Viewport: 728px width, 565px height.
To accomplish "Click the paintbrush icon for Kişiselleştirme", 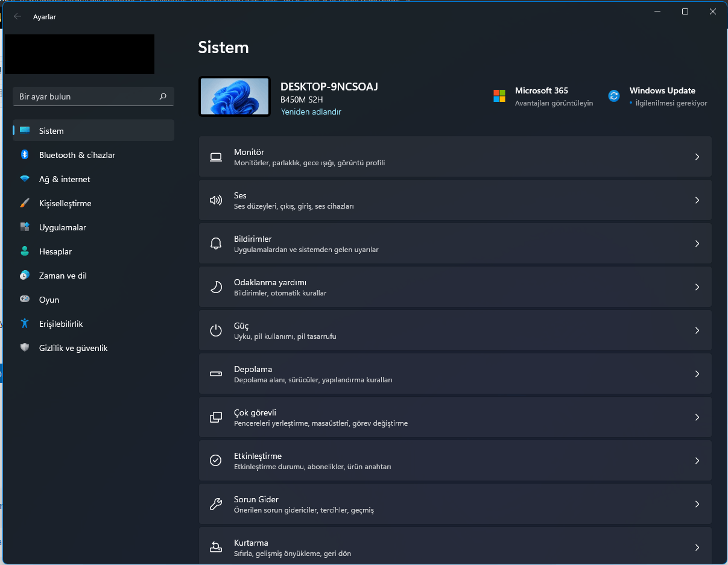I will (25, 203).
